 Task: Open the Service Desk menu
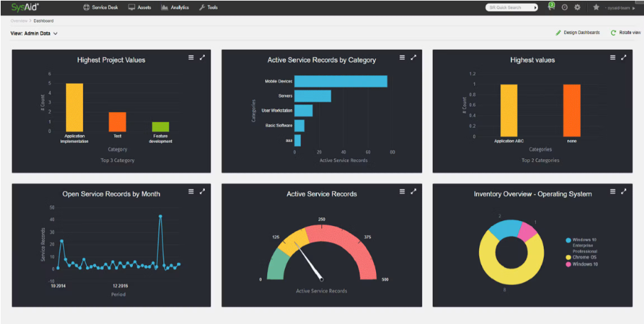(101, 7)
